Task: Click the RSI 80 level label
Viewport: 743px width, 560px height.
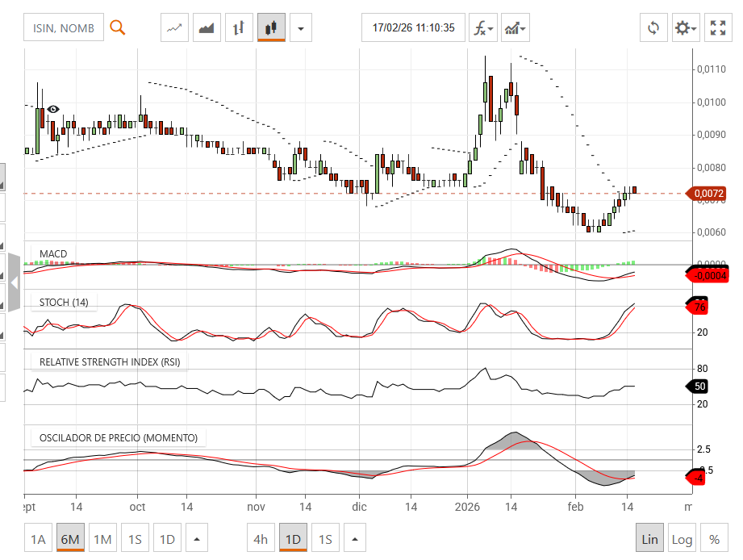Action: coord(702,369)
